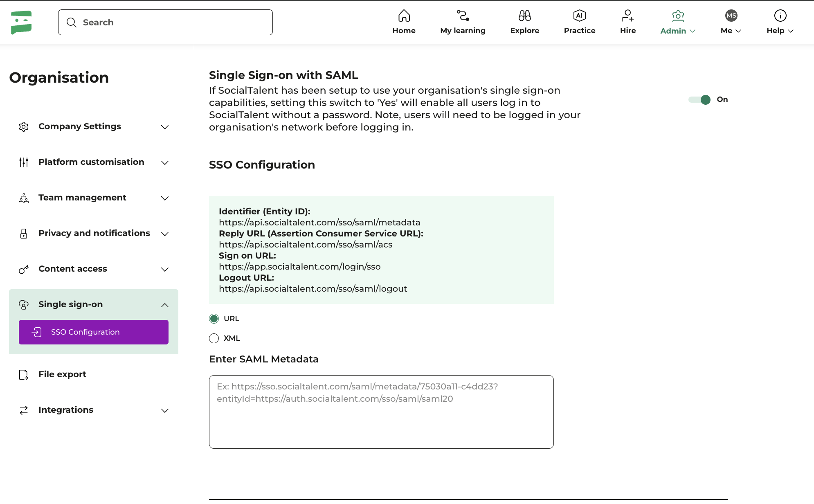
Task: Click the purple SSO Configuration button
Action: 94,332
